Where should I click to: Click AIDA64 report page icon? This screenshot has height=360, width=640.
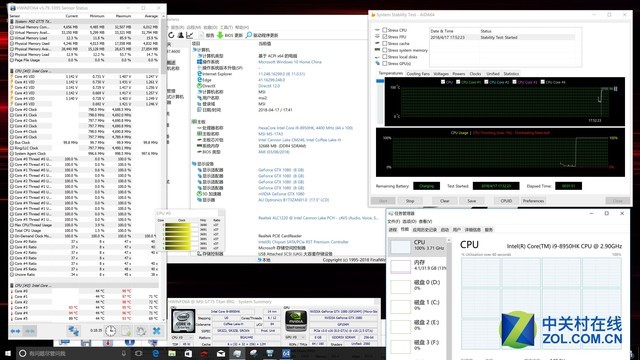coord(201,36)
